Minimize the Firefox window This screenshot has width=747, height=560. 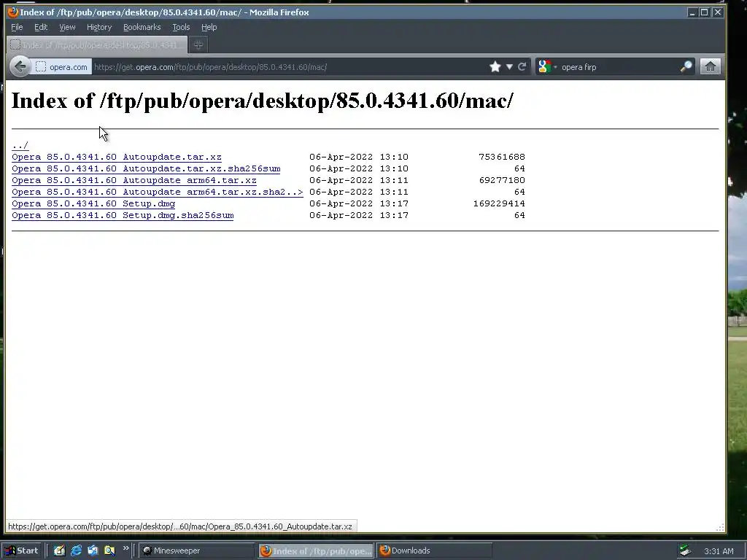(x=692, y=12)
